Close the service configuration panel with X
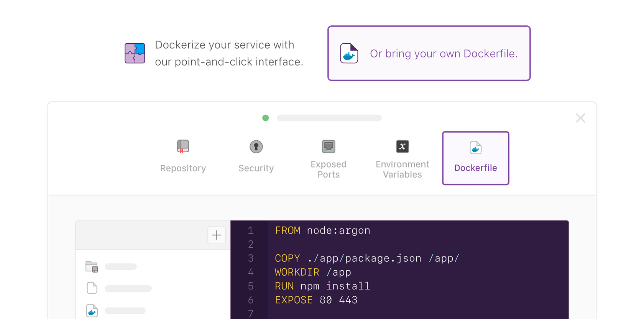Image resolution: width=644 pixels, height=319 pixels. click(x=580, y=118)
